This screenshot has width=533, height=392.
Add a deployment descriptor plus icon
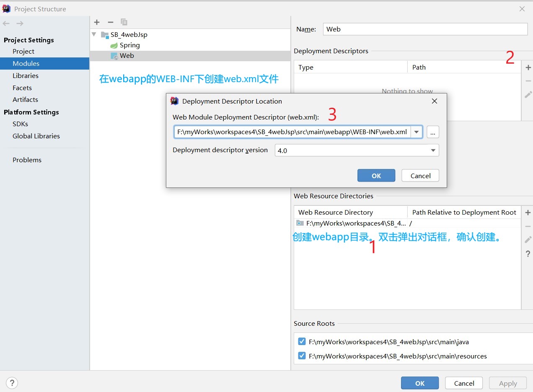[x=528, y=67]
